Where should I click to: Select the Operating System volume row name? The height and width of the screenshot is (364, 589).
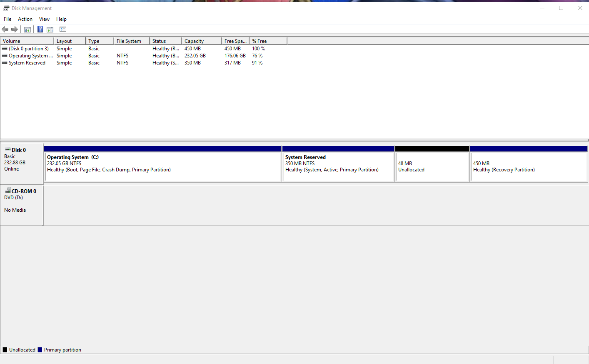click(31, 56)
